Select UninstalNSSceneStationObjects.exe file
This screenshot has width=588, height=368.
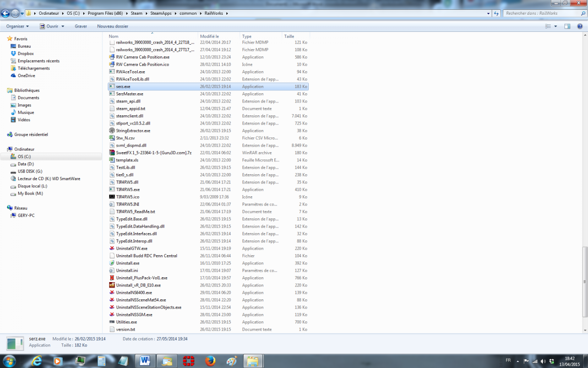pos(148,307)
